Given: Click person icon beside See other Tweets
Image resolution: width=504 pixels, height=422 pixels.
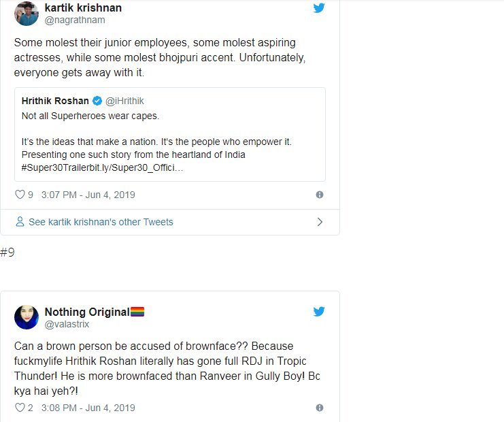Looking at the screenshot, I should point(20,222).
